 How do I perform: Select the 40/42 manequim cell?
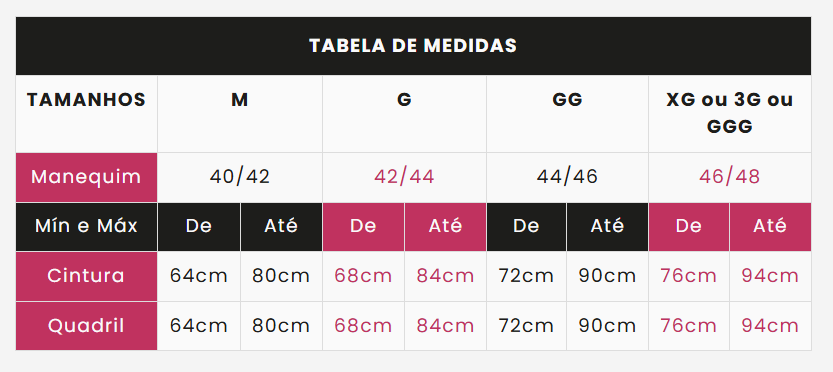tap(240, 177)
